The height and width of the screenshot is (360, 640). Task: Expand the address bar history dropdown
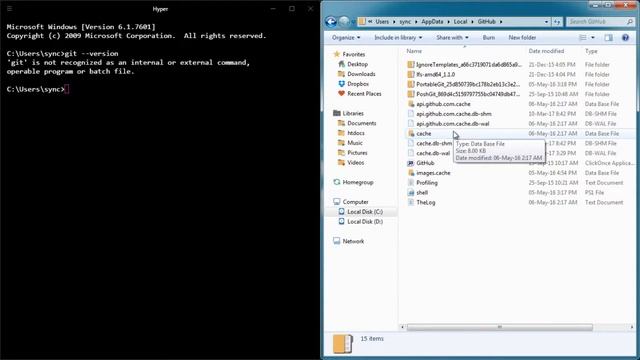pos(546,22)
